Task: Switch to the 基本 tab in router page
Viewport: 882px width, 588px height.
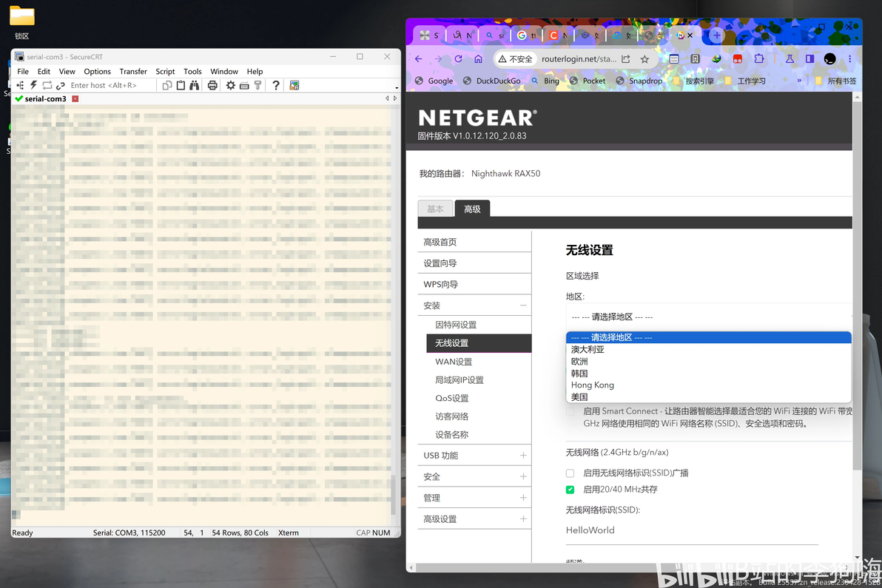Action: 435,209
